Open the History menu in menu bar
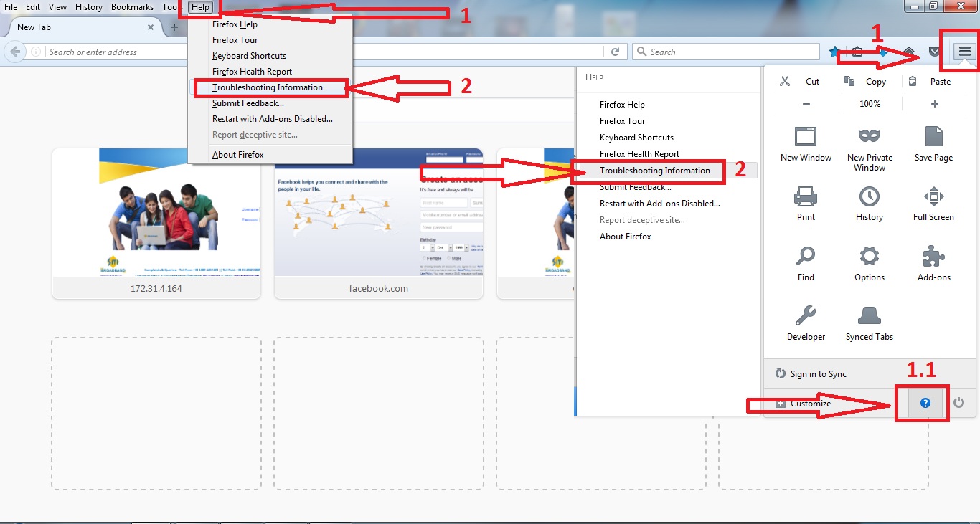Viewport: 980px width, 524px height. 89,7
